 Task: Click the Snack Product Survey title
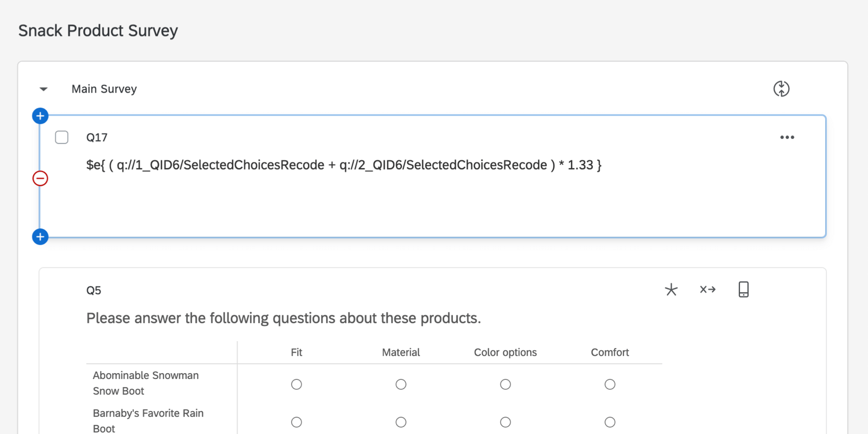coord(98,31)
